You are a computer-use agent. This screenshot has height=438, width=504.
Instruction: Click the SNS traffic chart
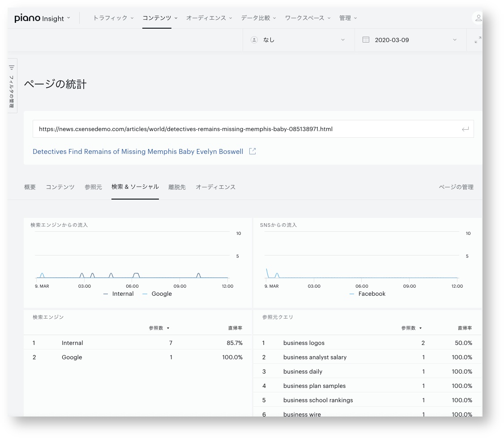(x=362, y=255)
